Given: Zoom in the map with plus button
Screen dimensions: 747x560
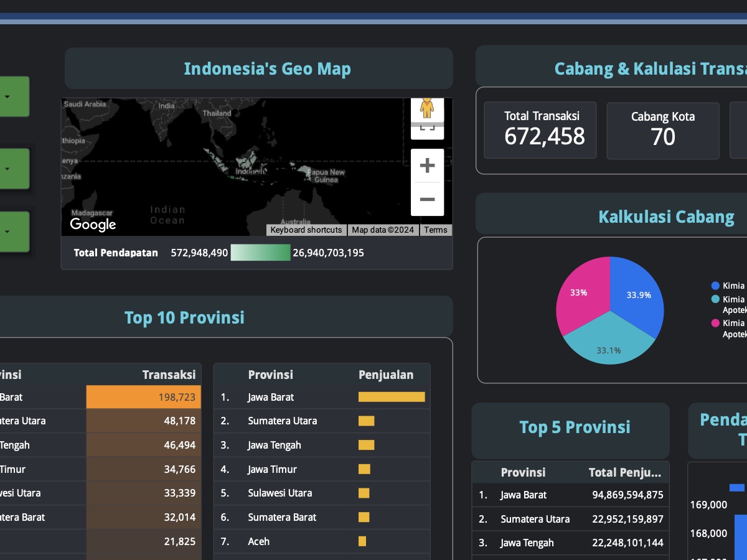Looking at the screenshot, I should [x=427, y=166].
